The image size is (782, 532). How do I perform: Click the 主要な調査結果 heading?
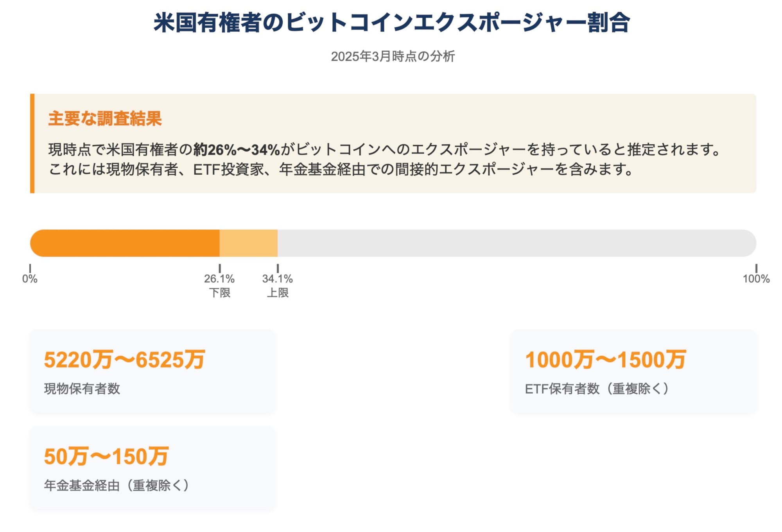105,118
